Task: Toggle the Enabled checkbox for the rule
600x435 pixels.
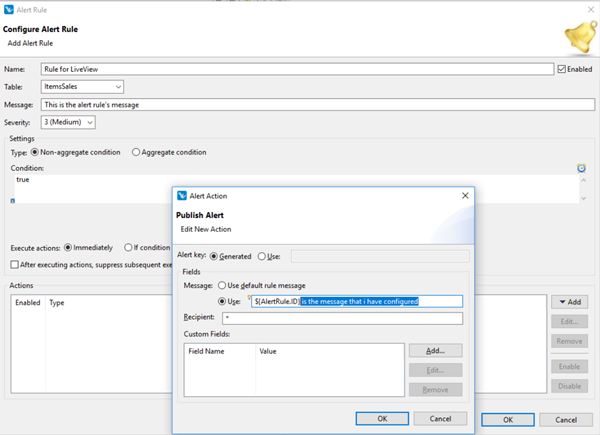Action: tap(561, 69)
